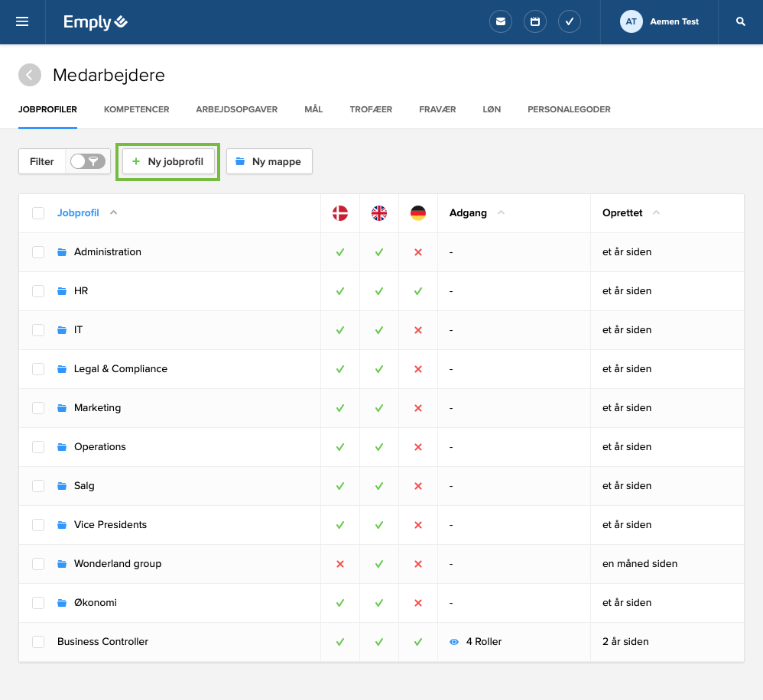Switch to the Kompetencer tab
Image resolution: width=763 pixels, height=700 pixels.
(x=136, y=109)
